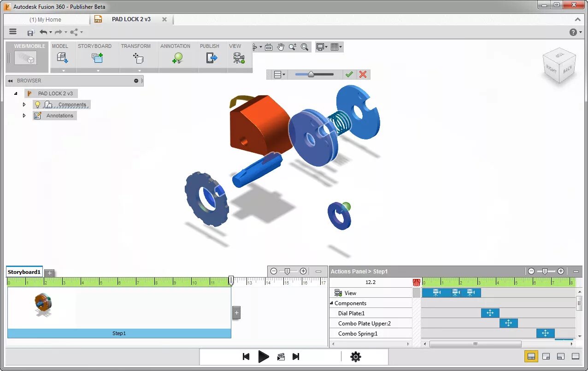Screen dimensions: 588x371
Task: Minimize the Actions Panel
Action: [x=576, y=272]
